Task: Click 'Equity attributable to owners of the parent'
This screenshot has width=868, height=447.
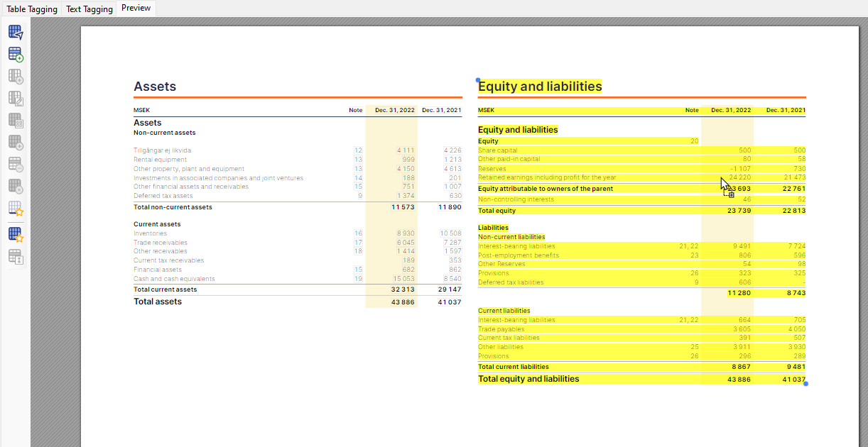Action: [x=546, y=189]
